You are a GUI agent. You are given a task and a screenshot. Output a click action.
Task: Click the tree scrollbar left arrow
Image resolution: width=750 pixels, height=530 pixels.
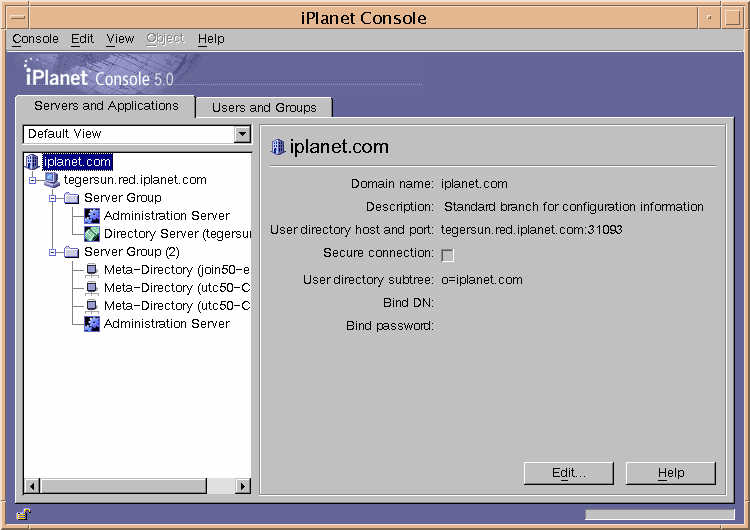click(32, 486)
